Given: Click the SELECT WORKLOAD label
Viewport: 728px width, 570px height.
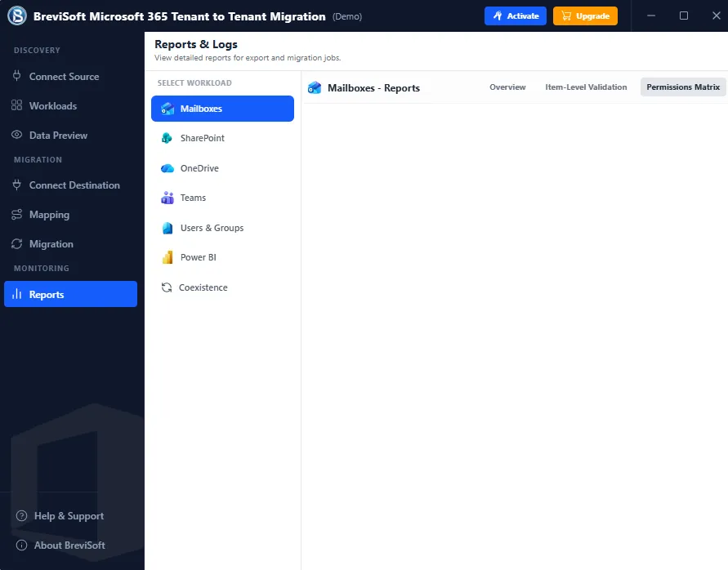Looking at the screenshot, I should [x=194, y=82].
